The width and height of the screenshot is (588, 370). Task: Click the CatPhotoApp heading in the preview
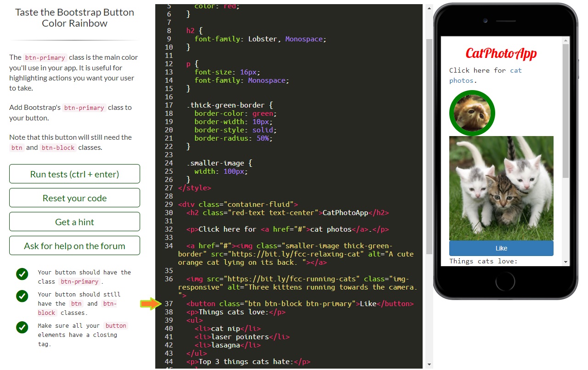pos(501,53)
